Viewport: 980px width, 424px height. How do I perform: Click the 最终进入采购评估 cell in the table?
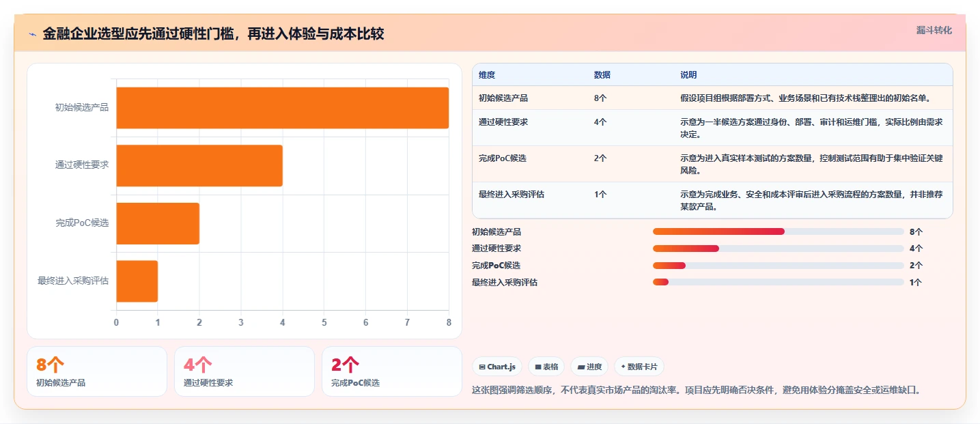(x=512, y=194)
